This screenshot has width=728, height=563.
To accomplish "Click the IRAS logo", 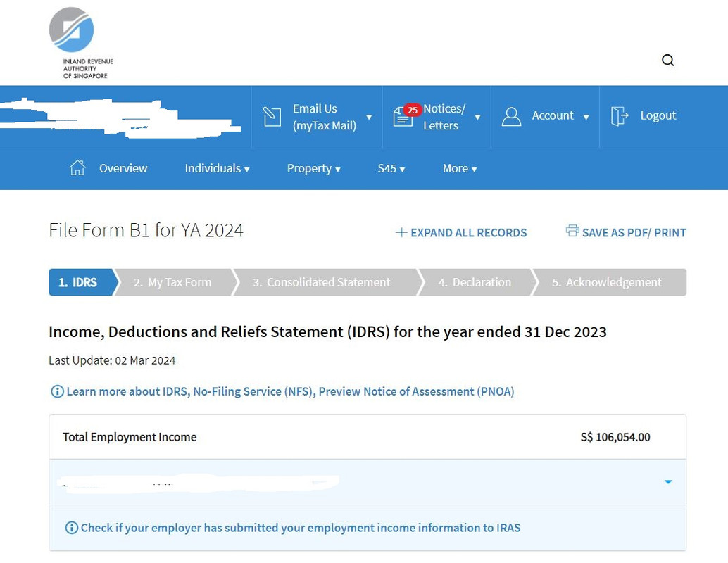I will click(x=81, y=43).
